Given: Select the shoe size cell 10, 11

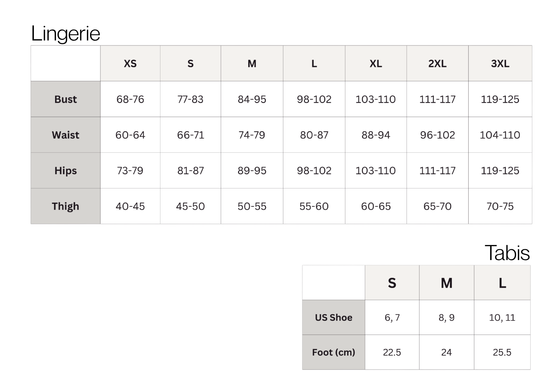Looking at the screenshot, I should (x=502, y=317).
